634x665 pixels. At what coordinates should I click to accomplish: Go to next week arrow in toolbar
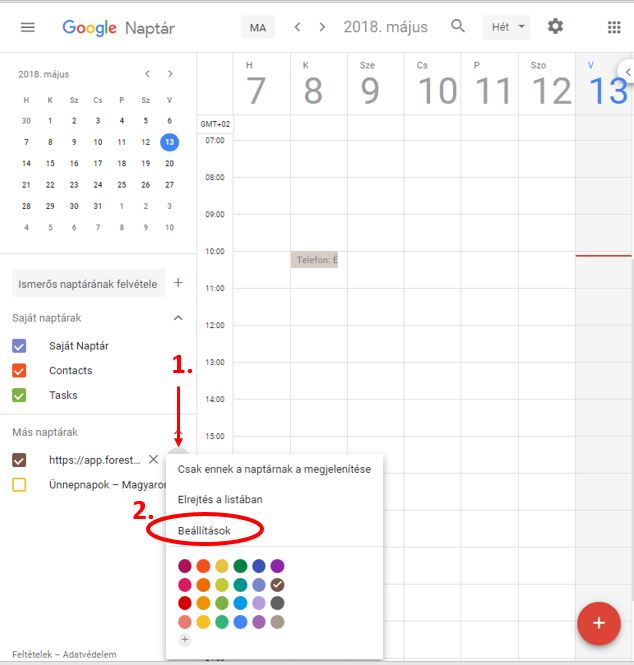(321, 27)
